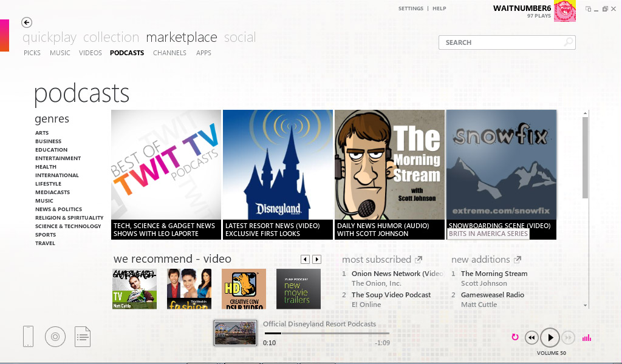This screenshot has width=622, height=364.
Task: Click the fast-forward next button
Action: click(568, 337)
